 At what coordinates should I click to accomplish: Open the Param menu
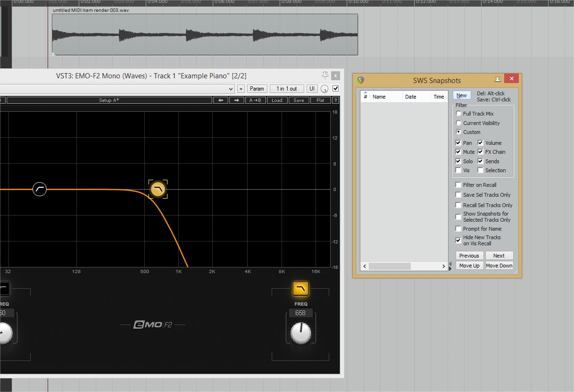tap(257, 89)
